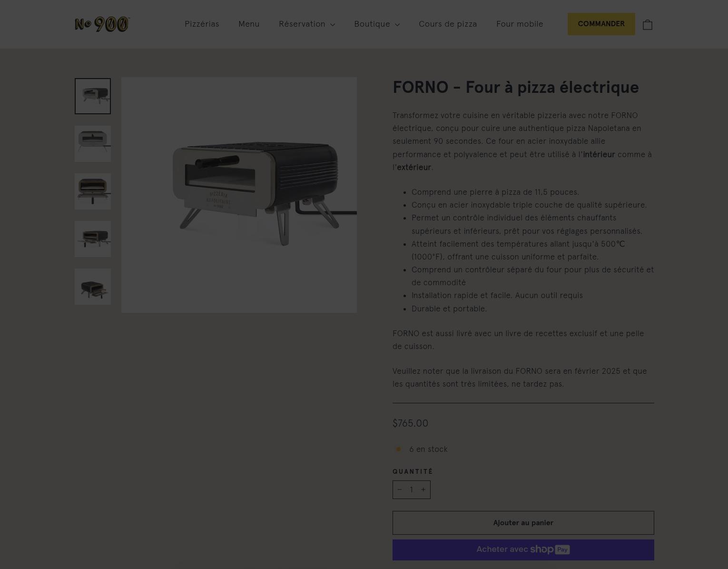This screenshot has height=569, width=728.
Task: Open the shopping cart icon
Action: tap(647, 24)
